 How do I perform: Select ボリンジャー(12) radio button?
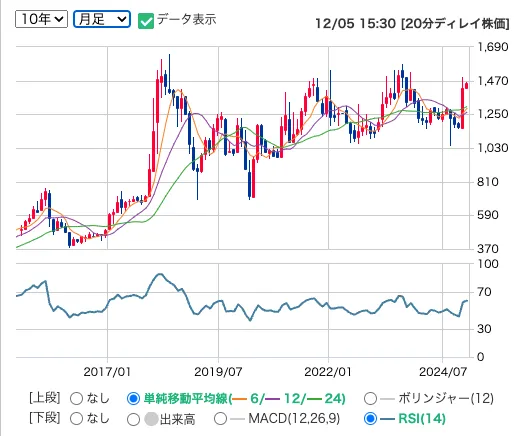pos(370,399)
